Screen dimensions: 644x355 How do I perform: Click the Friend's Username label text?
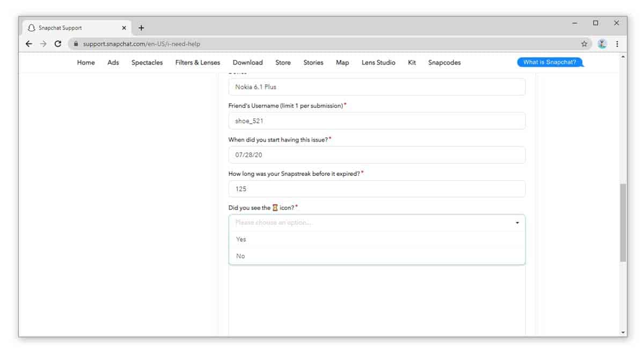[287, 106]
